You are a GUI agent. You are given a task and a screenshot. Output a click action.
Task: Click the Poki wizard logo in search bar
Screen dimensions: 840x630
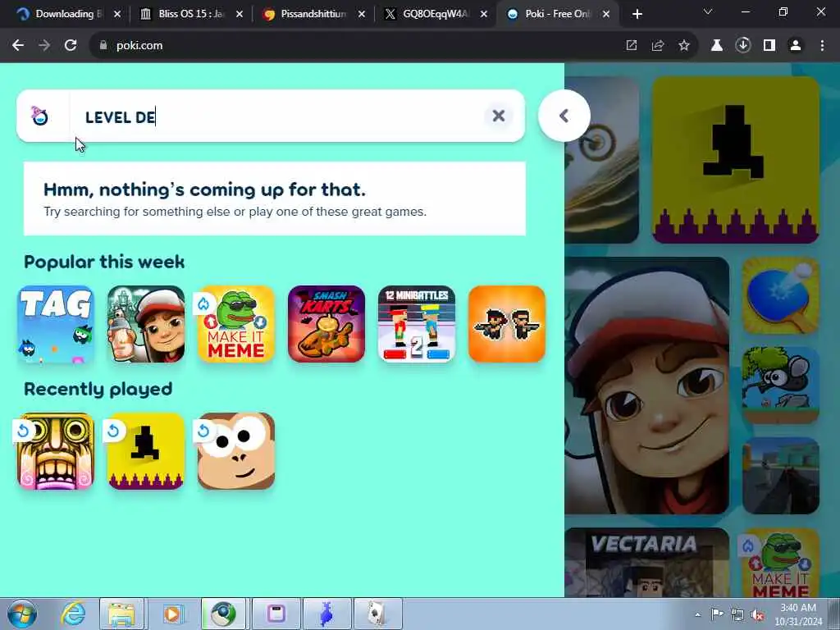click(39, 116)
